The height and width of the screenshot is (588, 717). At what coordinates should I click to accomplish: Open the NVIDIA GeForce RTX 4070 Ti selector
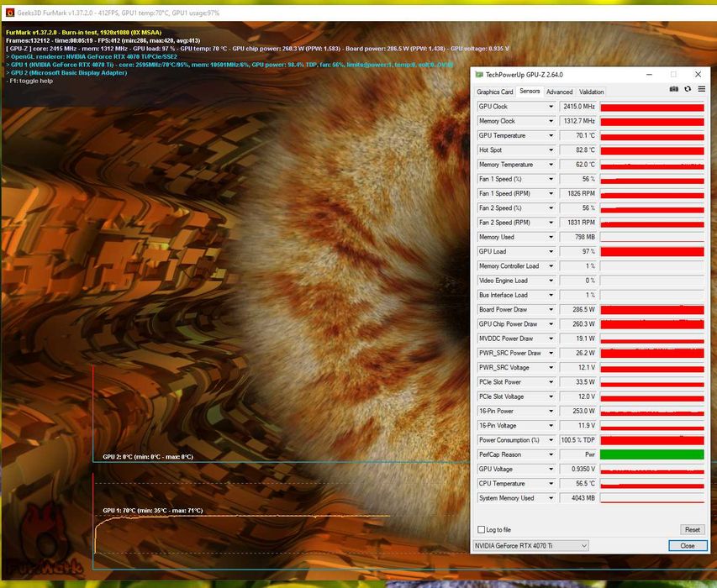(x=530, y=545)
